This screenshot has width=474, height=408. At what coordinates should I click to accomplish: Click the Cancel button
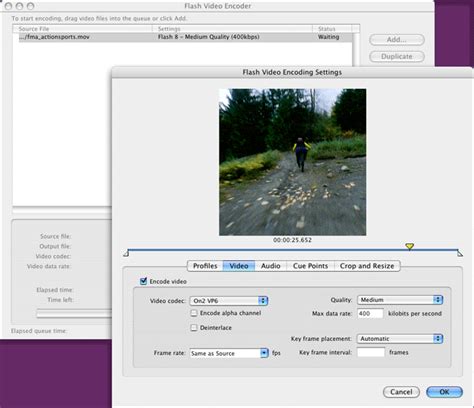[401, 392]
